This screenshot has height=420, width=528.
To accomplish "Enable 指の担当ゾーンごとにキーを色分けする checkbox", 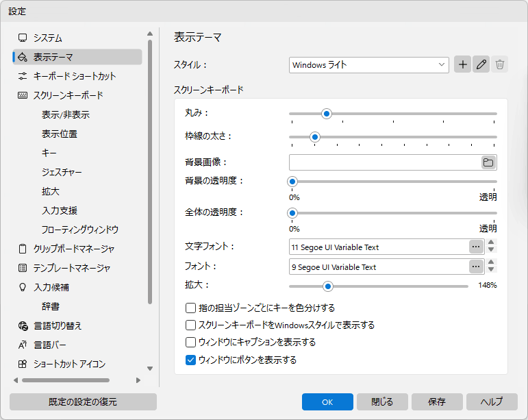I will tap(190, 308).
